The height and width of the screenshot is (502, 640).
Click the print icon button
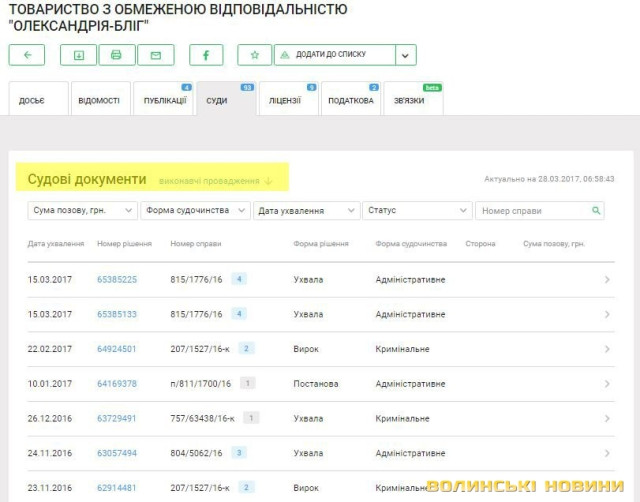pos(117,55)
